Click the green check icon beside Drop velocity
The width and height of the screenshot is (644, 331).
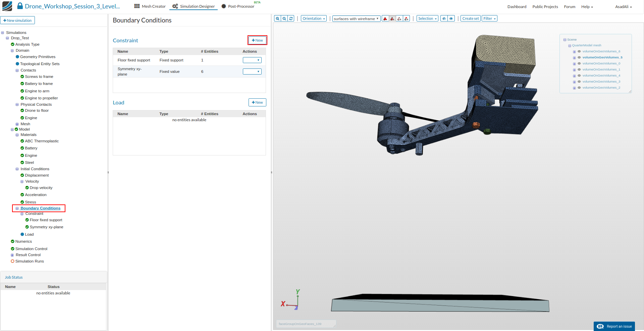pyautogui.click(x=27, y=188)
